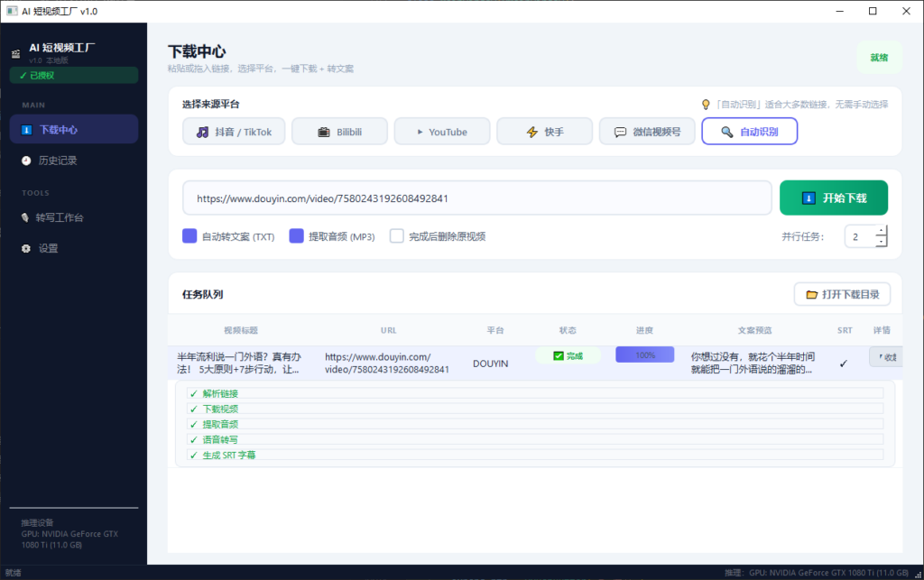Select the 快手 lightning icon
This screenshot has width=924, height=580.
pos(532,132)
